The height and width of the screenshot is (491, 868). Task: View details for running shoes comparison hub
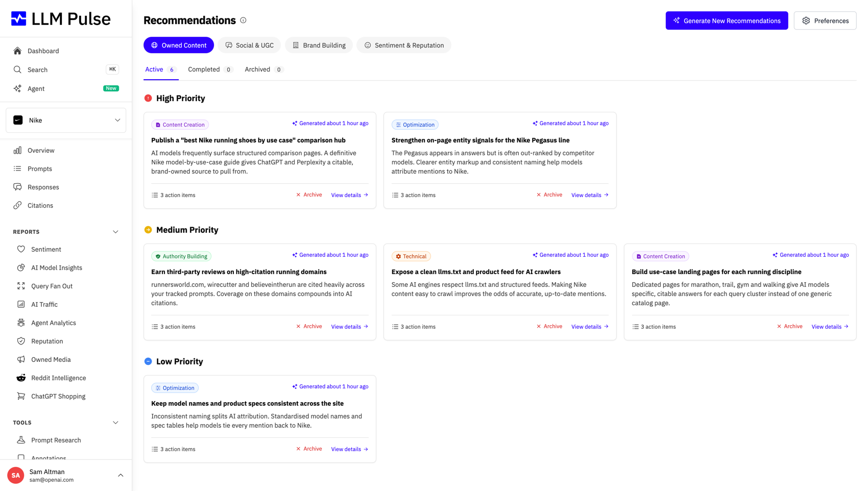point(350,195)
